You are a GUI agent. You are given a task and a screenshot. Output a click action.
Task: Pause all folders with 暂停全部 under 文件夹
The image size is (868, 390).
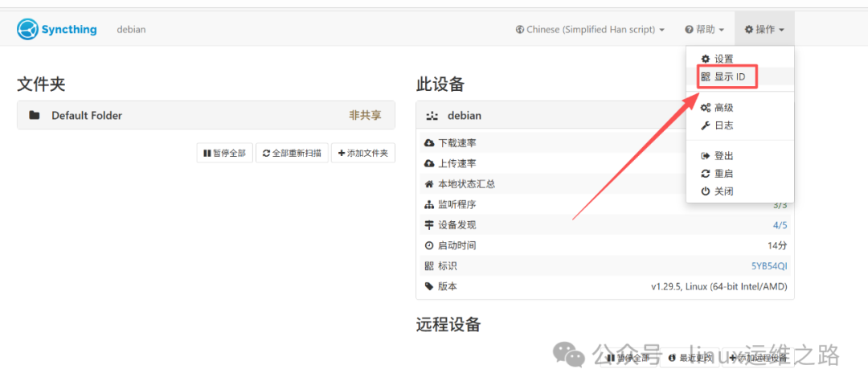(x=225, y=153)
